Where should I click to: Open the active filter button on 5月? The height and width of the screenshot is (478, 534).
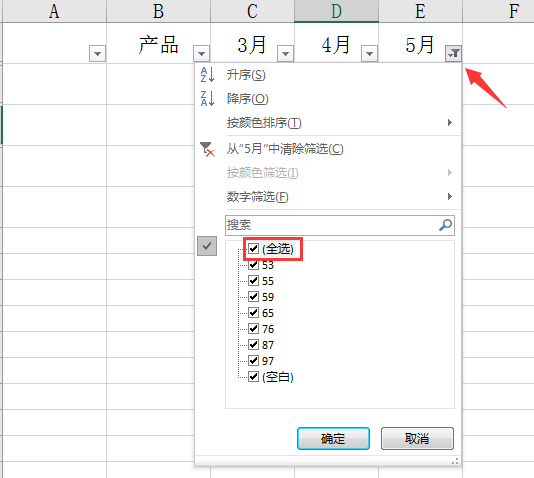click(453, 53)
